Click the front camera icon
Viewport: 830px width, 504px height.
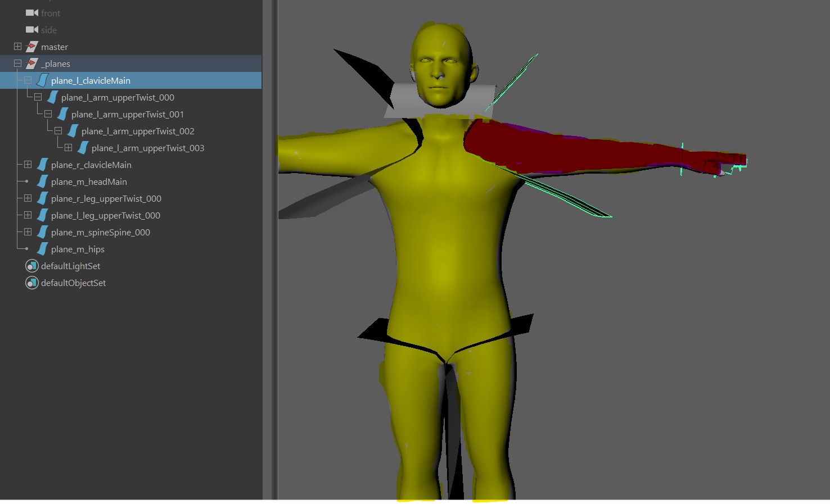click(x=32, y=13)
